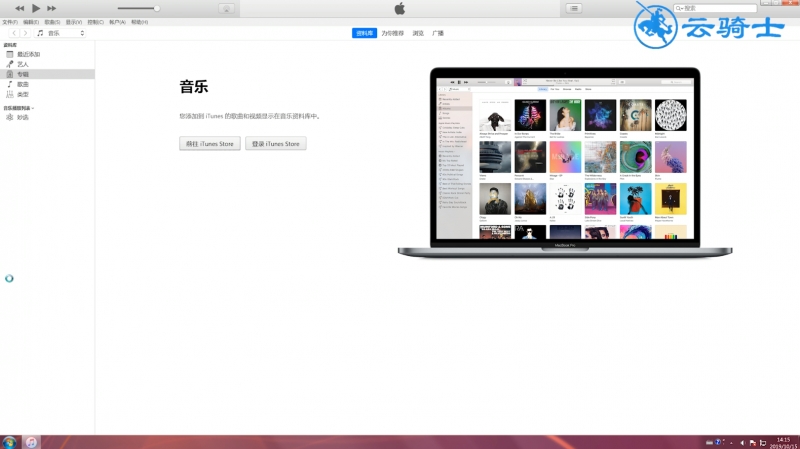Select 最近添加 in the sidebar

pyautogui.click(x=29, y=54)
